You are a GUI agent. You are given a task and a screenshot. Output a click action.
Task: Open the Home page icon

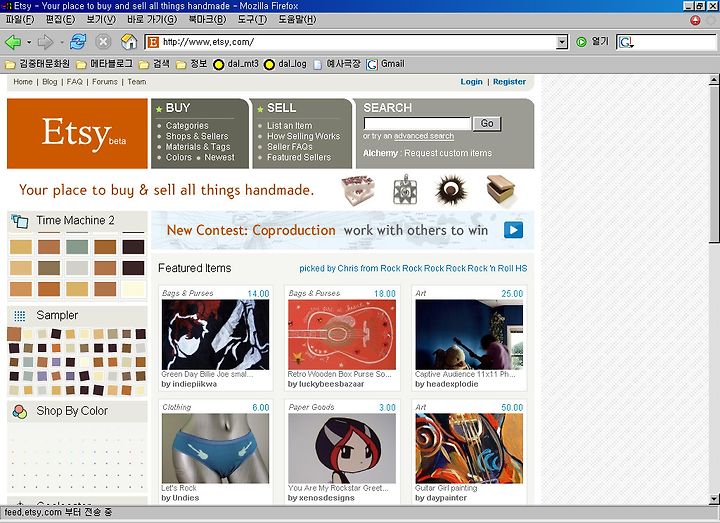[129, 42]
